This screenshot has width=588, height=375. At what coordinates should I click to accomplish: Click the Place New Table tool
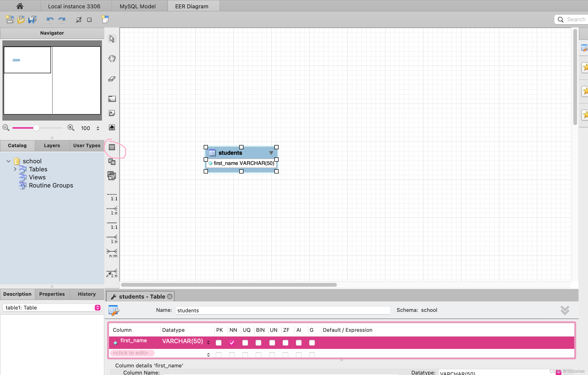click(112, 147)
